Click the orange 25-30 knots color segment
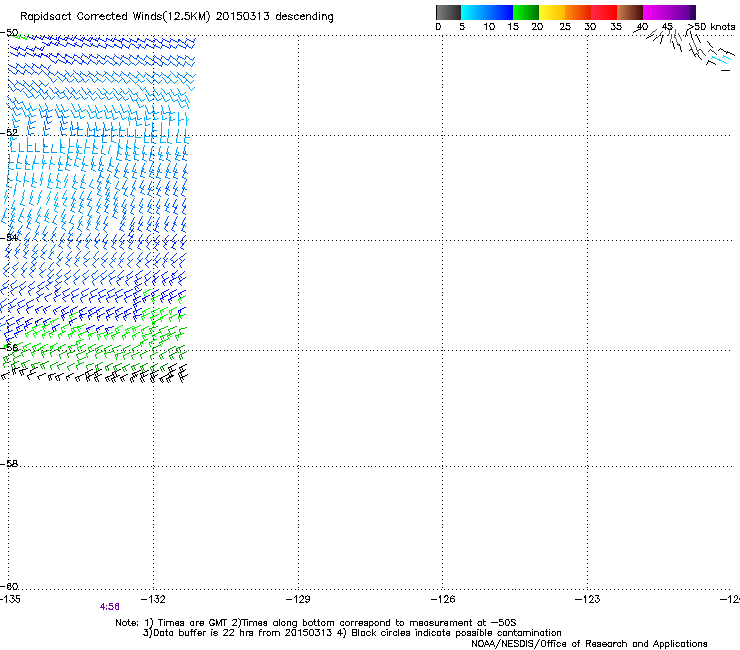 click(578, 12)
